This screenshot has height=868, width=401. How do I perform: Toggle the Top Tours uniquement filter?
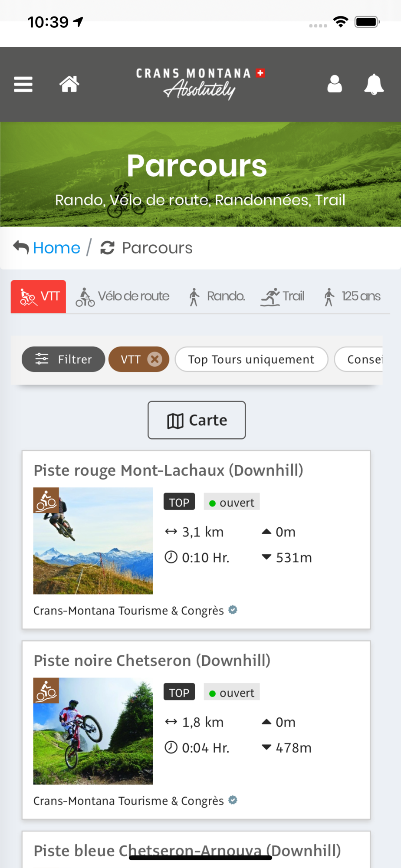251,359
